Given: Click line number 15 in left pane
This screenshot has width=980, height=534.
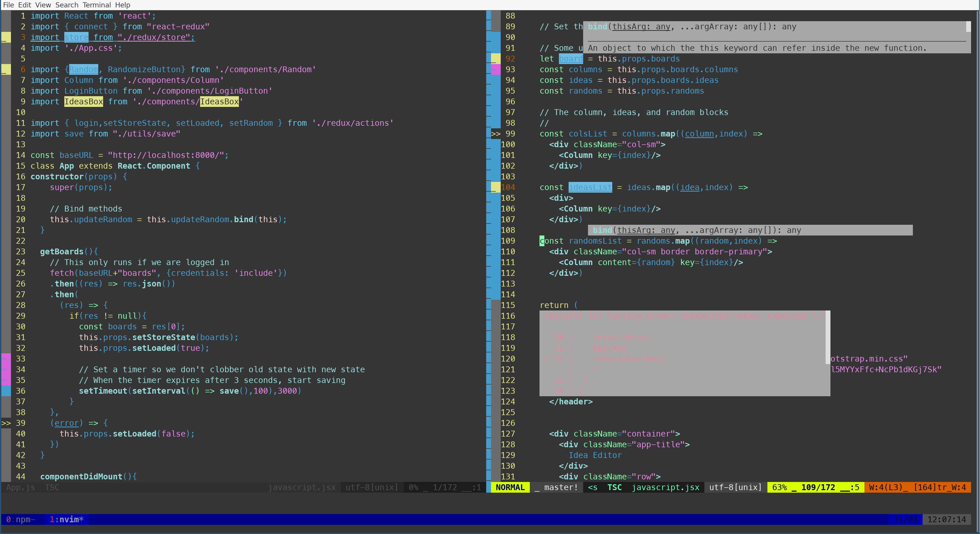Looking at the screenshot, I should pyautogui.click(x=20, y=166).
